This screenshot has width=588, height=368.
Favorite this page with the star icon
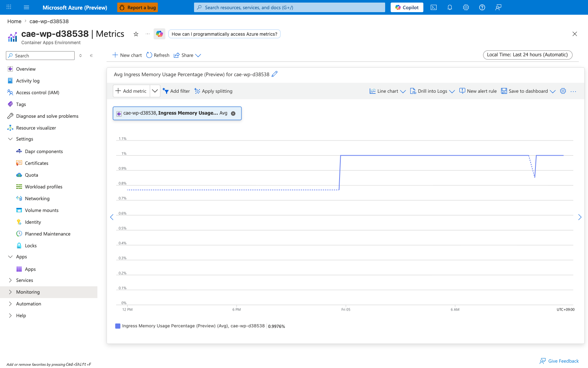tap(136, 34)
